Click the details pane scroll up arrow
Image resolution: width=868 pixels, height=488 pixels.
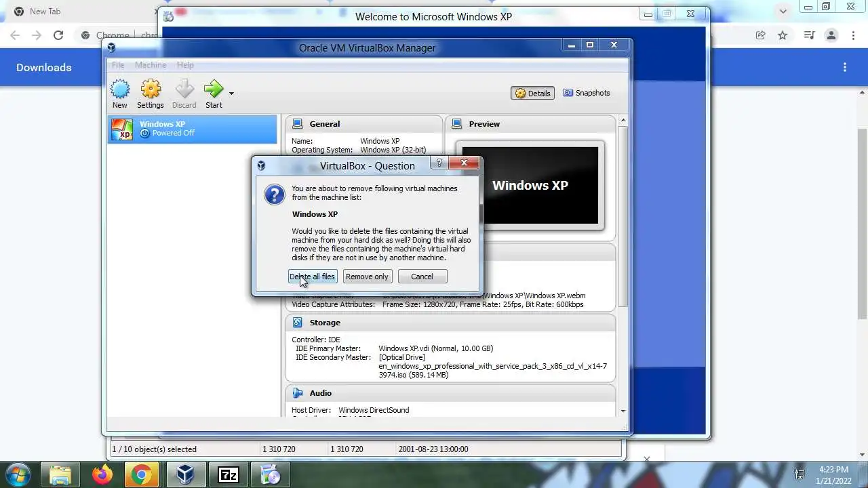coord(623,121)
